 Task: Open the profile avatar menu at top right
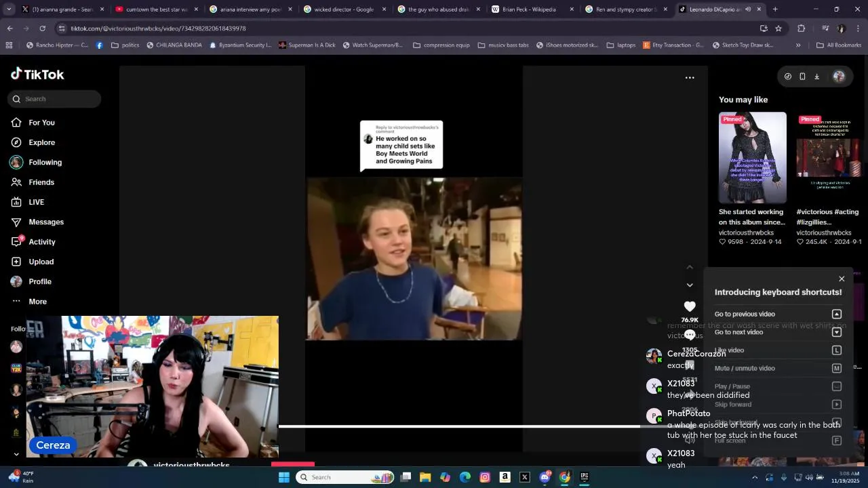tap(839, 77)
